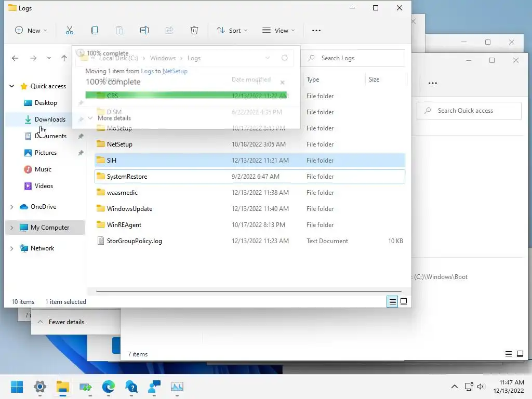Screen dimensions: 532x399
Task: Expand More details in the move progress dialog
Action: 109,118
